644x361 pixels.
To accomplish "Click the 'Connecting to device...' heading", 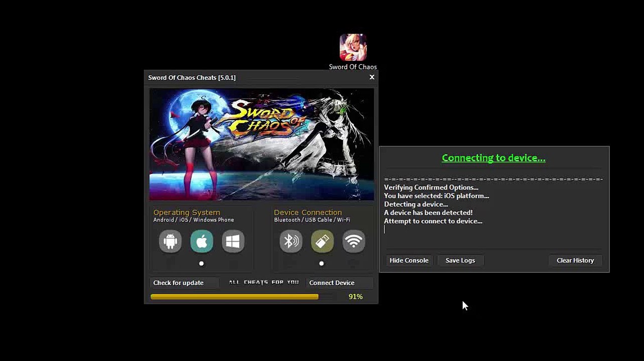I will 493,158.
